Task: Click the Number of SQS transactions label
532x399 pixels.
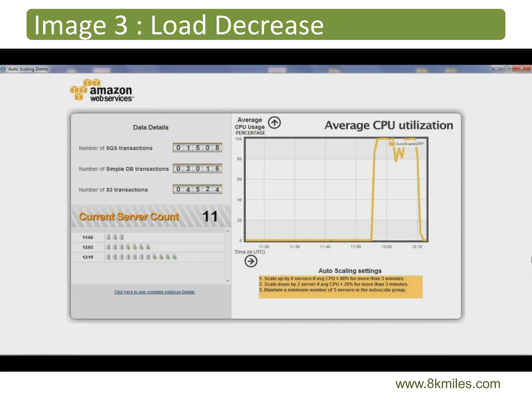Action: coord(116,148)
